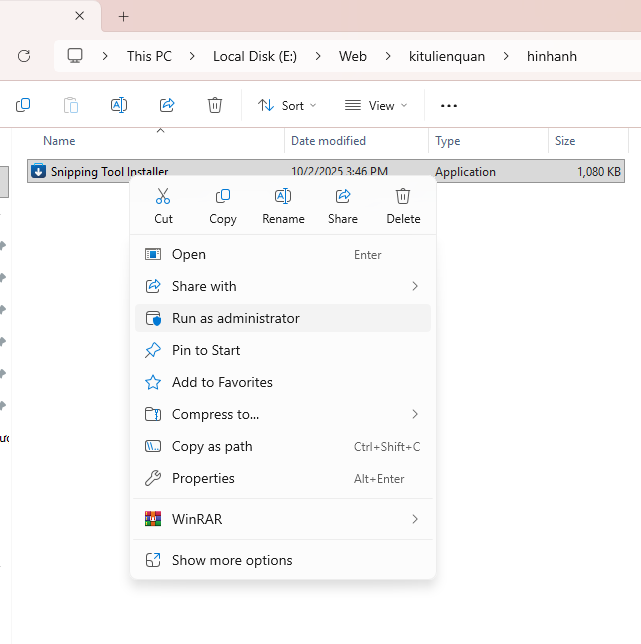Expand chevron after kitulienquan breadcrumb
Screen dimensions: 641x644
pyautogui.click(x=506, y=56)
